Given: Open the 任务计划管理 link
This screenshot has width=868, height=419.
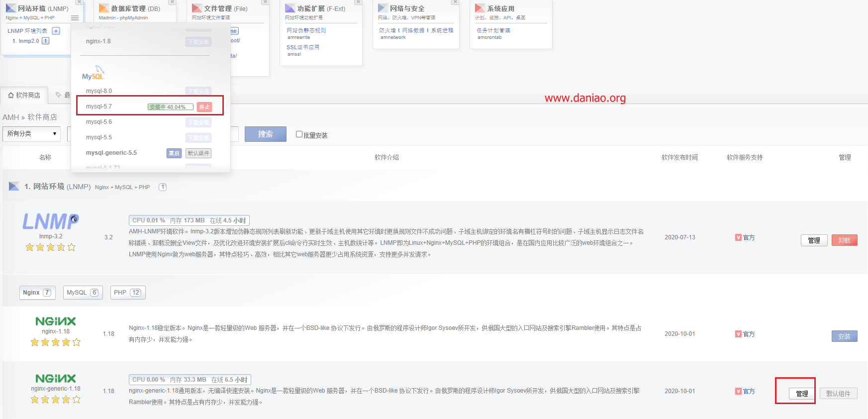Looking at the screenshot, I should point(493,30).
